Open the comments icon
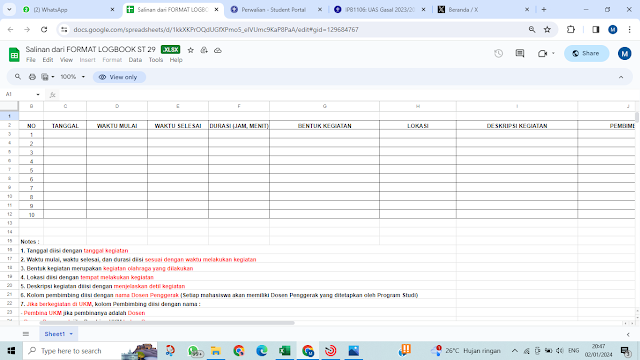This screenshot has height=360, width=640. 520,53
